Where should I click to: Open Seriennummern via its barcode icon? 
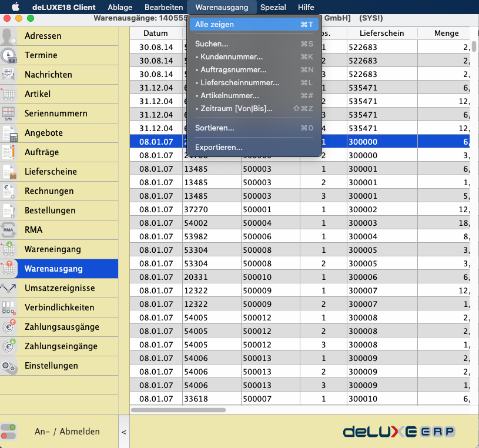tap(9, 114)
